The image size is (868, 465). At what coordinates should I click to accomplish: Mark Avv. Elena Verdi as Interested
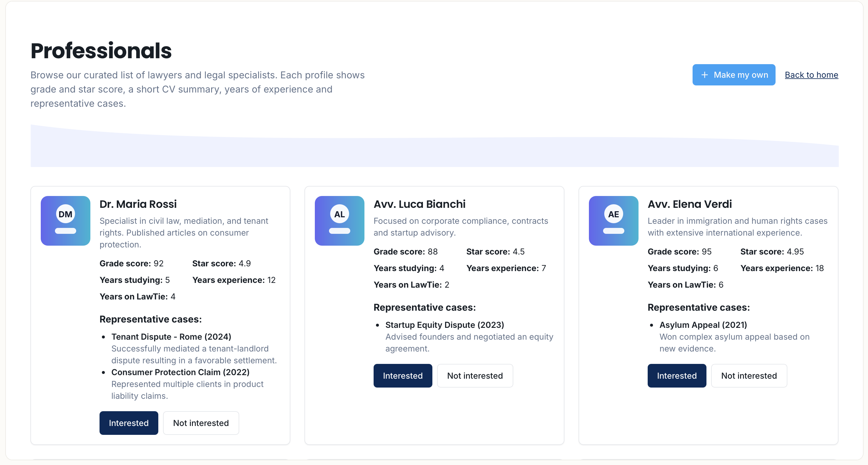pos(677,376)
